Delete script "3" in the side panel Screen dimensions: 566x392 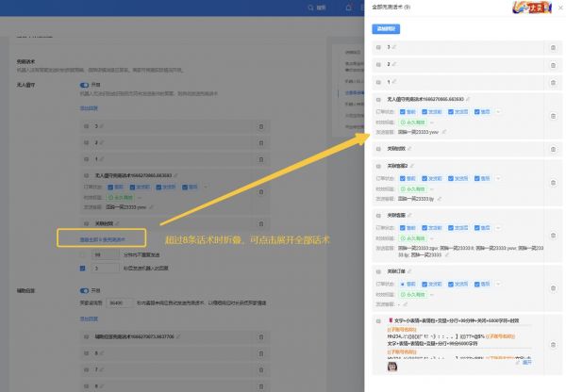click(x=553, y=47)
